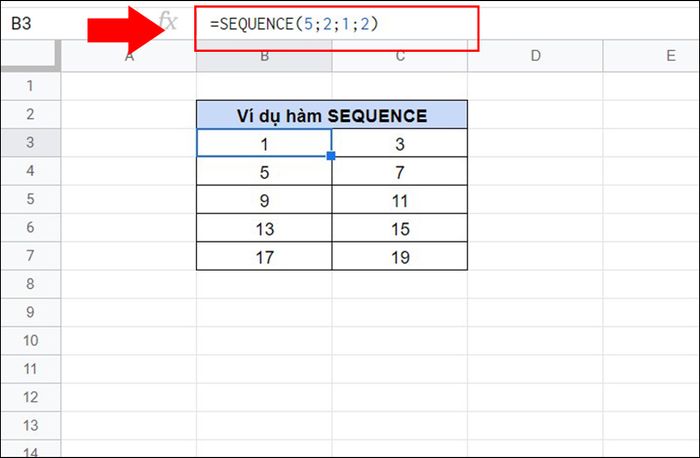The image size is (700, 458).
Task: Select column A header
Action: (x=129, y=58)
